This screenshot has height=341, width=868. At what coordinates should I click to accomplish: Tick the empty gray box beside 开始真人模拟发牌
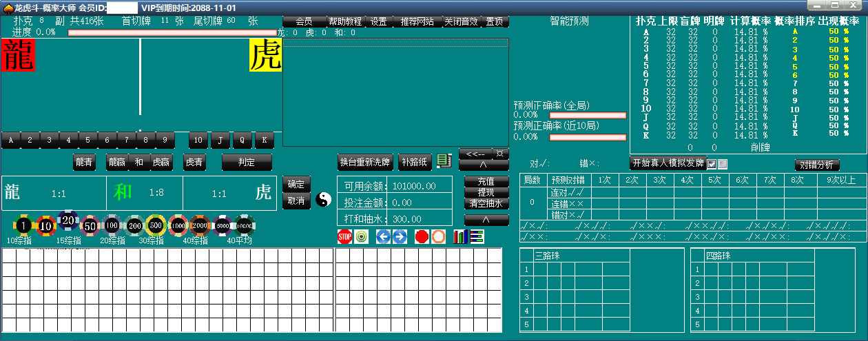(x=723, y=164)
